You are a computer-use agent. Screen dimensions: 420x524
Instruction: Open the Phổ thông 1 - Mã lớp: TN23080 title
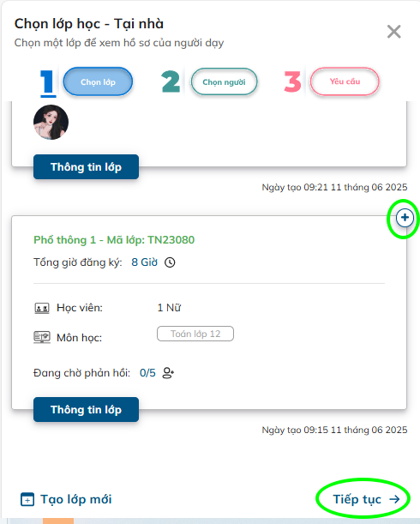pyautogui.click(x=114, y=240)
